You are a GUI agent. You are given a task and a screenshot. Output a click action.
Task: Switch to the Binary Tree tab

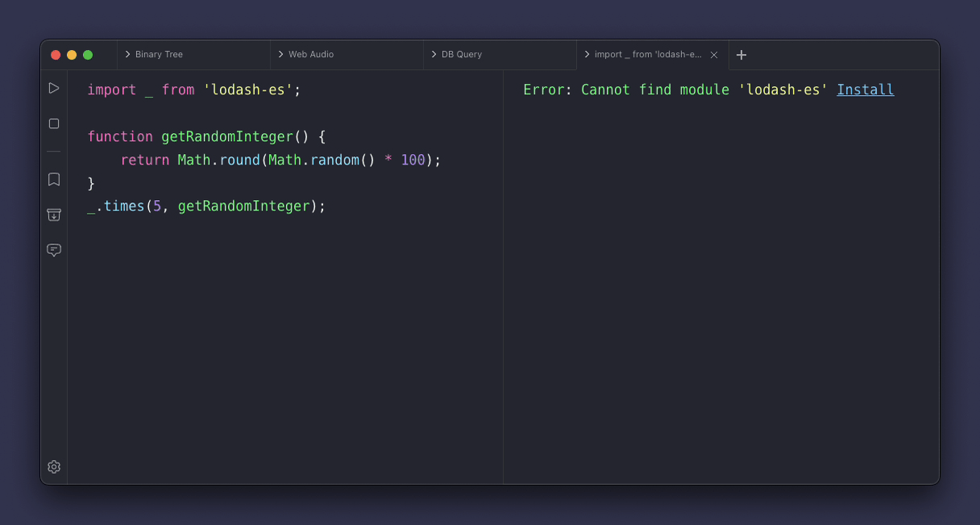[x=159, y=55]
